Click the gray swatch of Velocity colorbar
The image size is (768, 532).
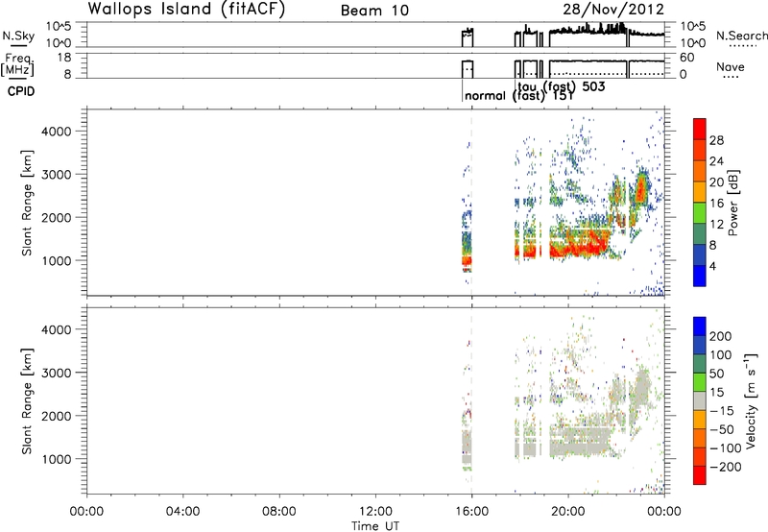700,400
